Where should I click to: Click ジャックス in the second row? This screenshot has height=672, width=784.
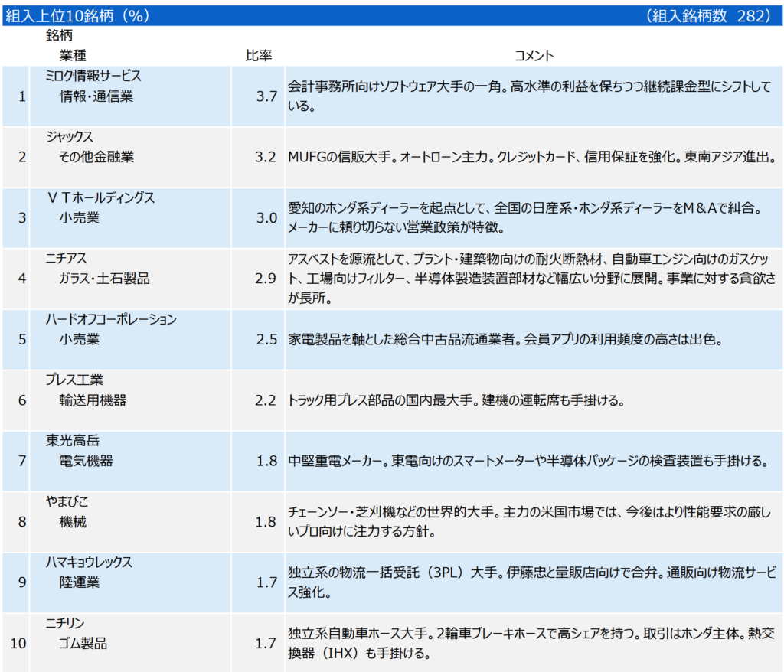pos(70,137)
